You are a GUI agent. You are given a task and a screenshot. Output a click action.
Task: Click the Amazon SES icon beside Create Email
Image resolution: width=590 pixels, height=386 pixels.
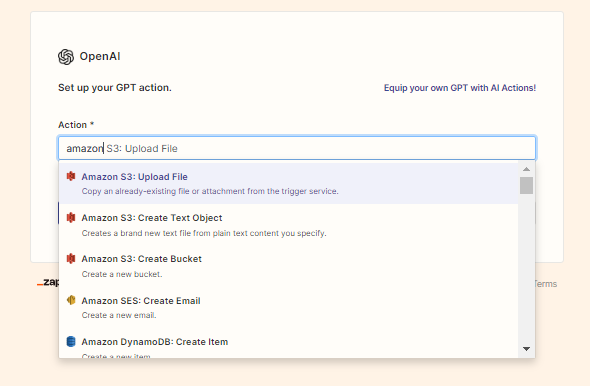coord(71,300)
